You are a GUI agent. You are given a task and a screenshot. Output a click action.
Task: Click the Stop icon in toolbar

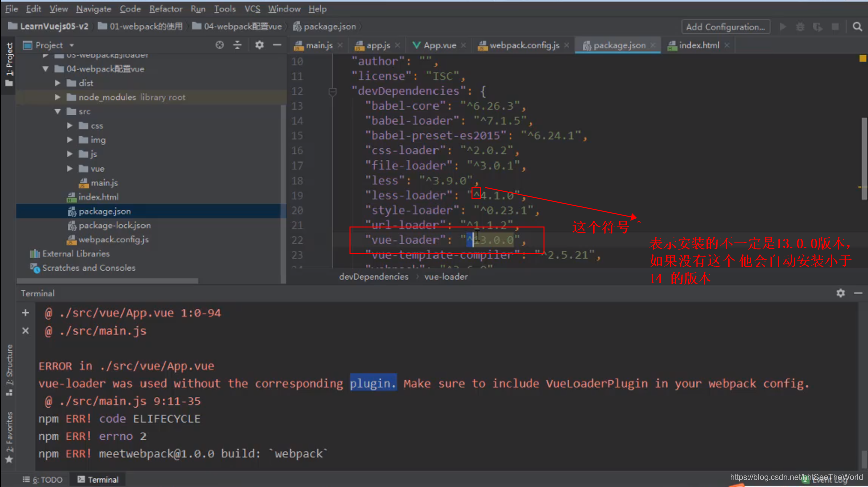click(x=835, y=27)
